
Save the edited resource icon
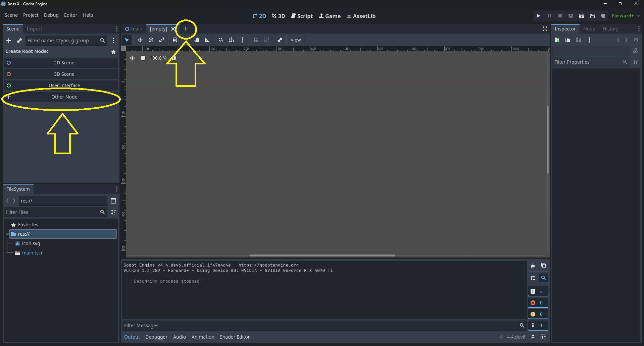pos(579,40)
